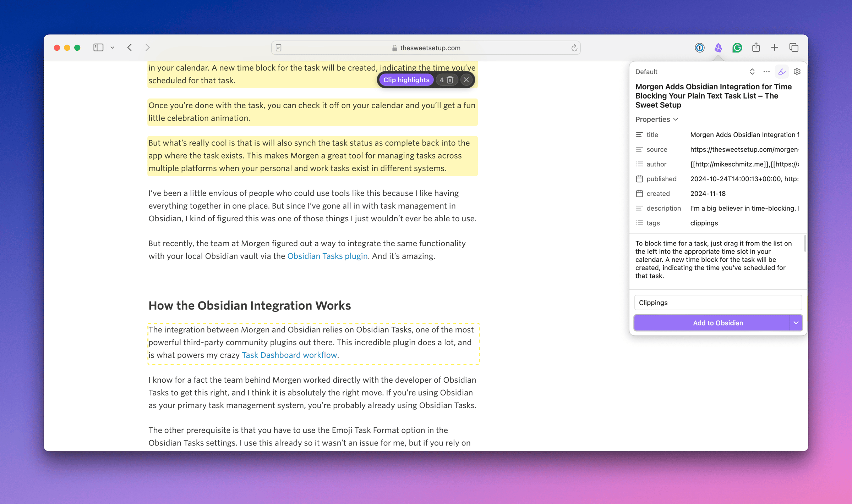Edit the published date property value
The image size is (852, 504).
click(744, 179)
